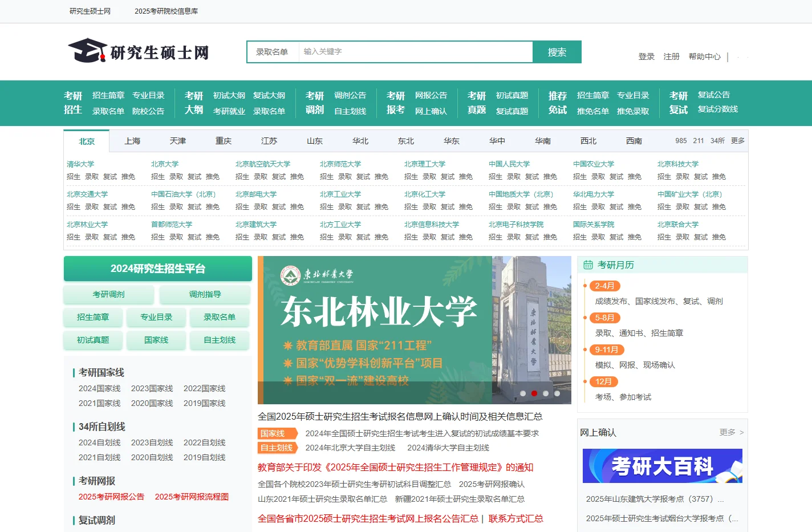The width and height of the screenshot is (812, 532).
Task: Click the 12月 calendar marker
Action: tap(604, 381)
